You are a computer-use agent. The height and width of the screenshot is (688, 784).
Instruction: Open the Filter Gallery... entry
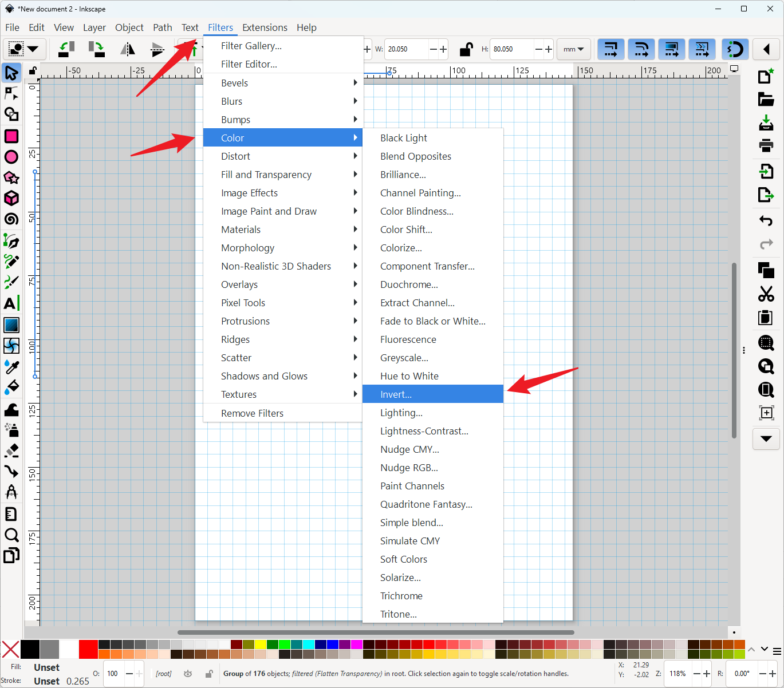283,46
